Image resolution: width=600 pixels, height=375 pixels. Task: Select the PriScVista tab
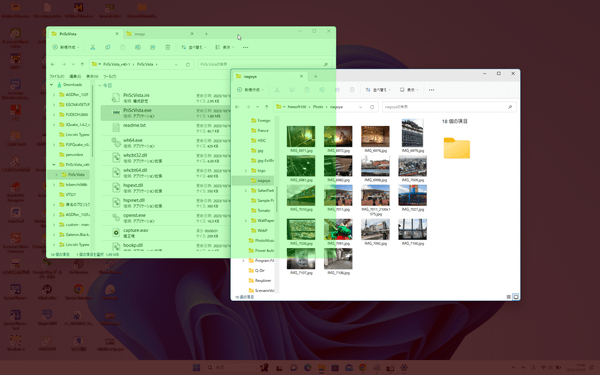coord(85,34)
